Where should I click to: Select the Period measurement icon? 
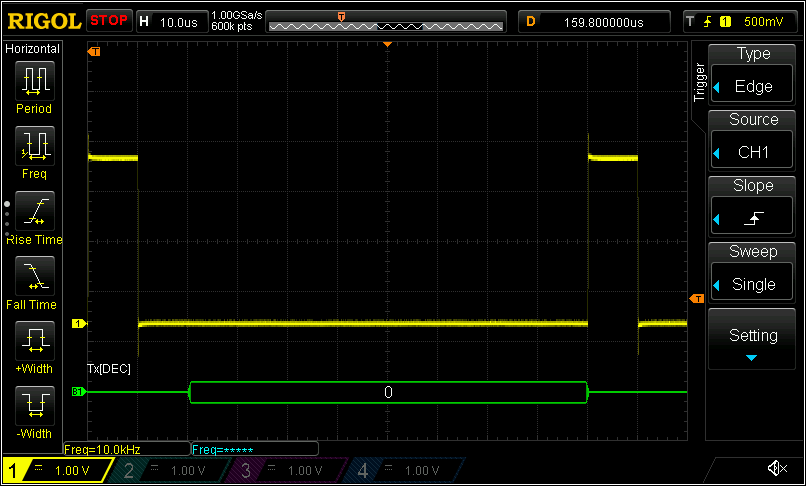[34, 81]
